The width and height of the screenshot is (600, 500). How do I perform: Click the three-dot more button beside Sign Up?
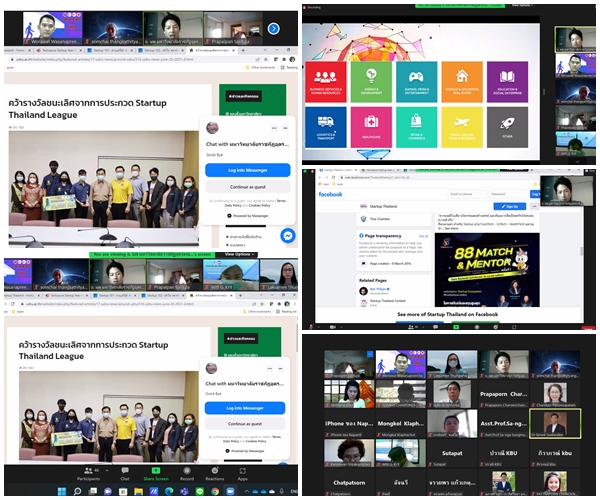[534, 207]
